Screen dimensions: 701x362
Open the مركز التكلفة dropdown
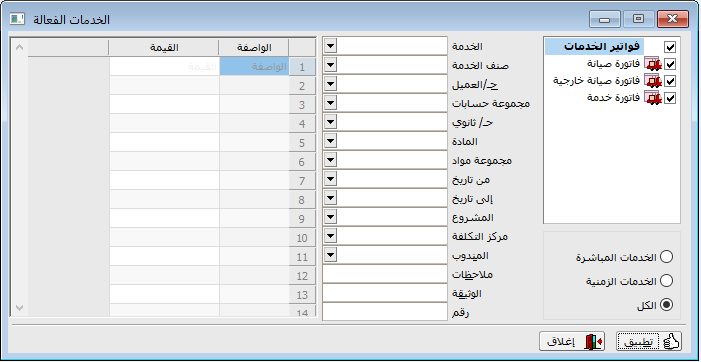click(x=330, y=236)
